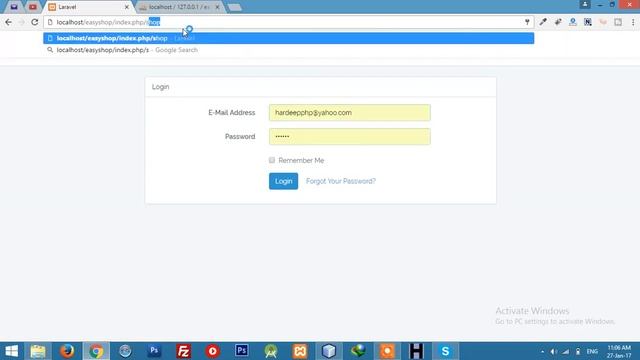Click the volume icon in system tray

pyautogui.click(x=553, y=351)
